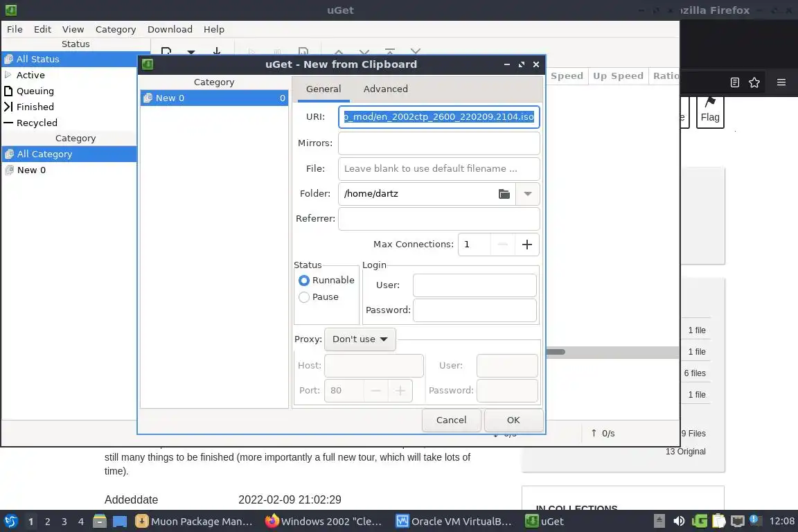The image size is (798, 532).
Task: Open the Category menu
Action: point(116,30)
